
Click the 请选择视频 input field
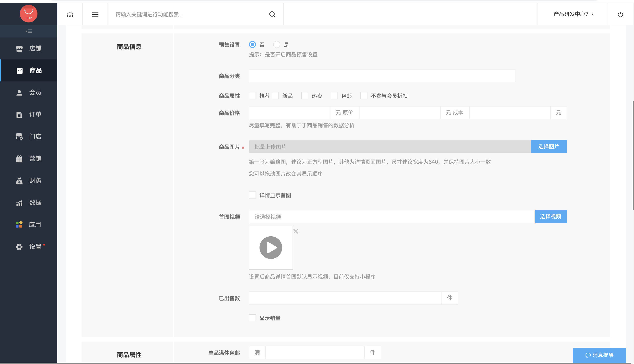click(x=392, y=217)
